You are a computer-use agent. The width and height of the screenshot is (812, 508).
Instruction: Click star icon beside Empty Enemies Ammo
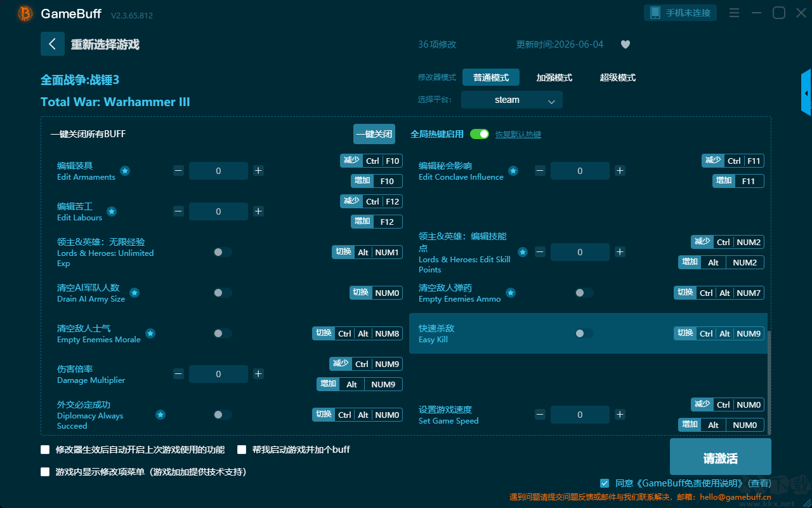pyautogui.click(x=511, y=293)
